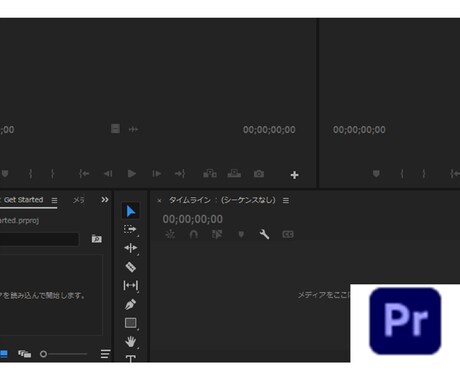Mark In point in Program monitor
Screen dimensions: 460x380
coord(402,174)
